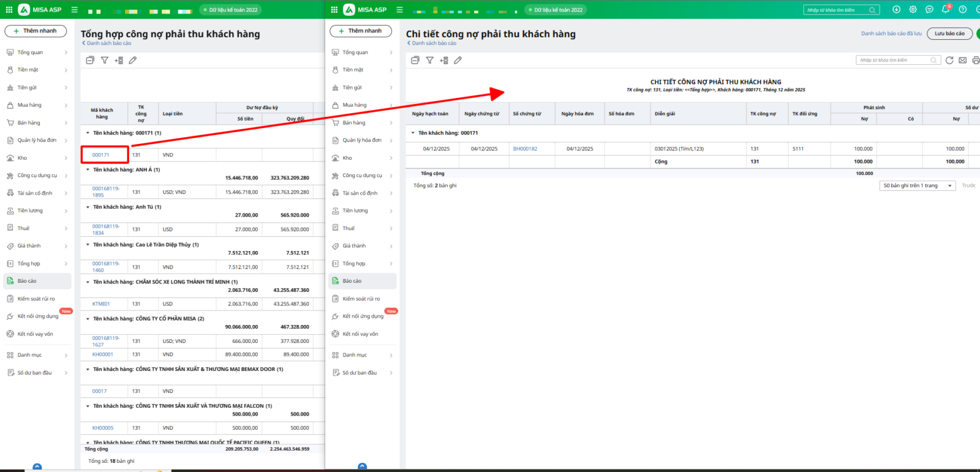Image resolution: width=980 pixels, height=472 pixels.
Task: Open 'Kiểm soát rủi ro' in Tổng hợp screen sidebar
Action: [36, 299]
